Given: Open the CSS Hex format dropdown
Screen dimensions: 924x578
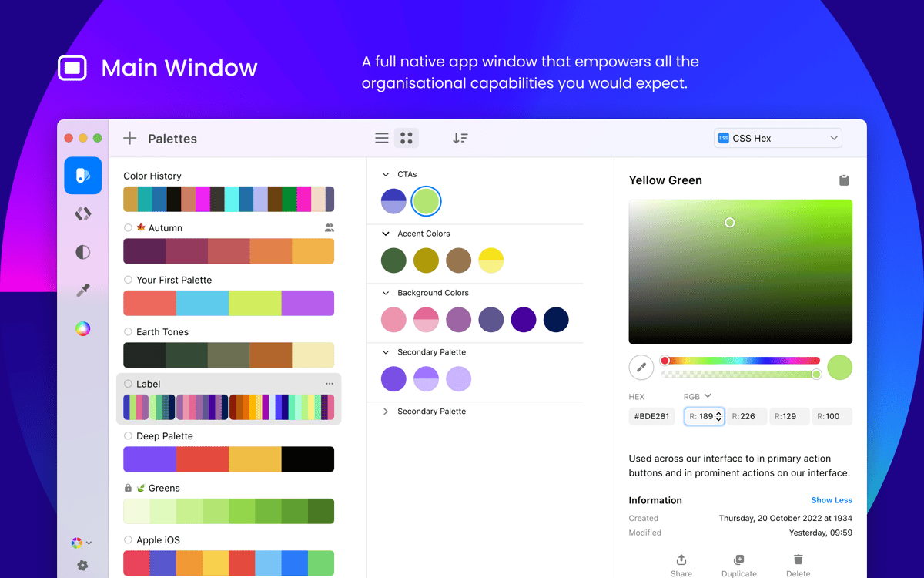Looking at the screenshot, I should (x=778, y=139).
